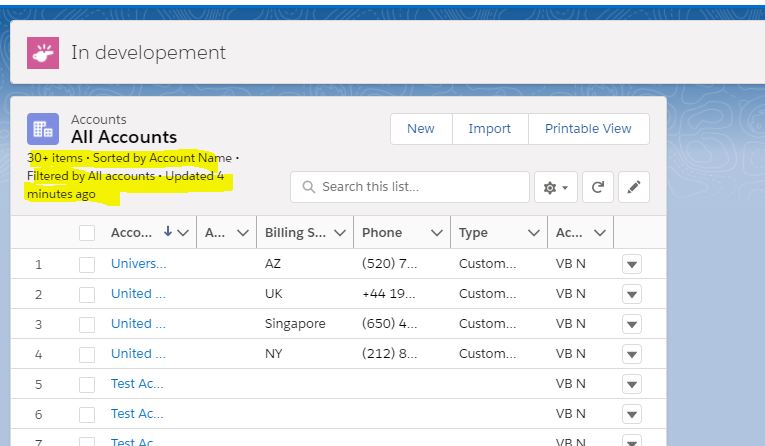The height and width of the screenshot is (446, 765).
Task: Select checkbox for row 5 account
Action: [87, 384]
